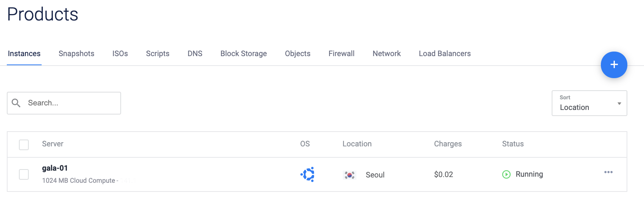Open the three-dot menu for gala-01
This screenshot has width=644, height=204.
[x=608, y=172]
